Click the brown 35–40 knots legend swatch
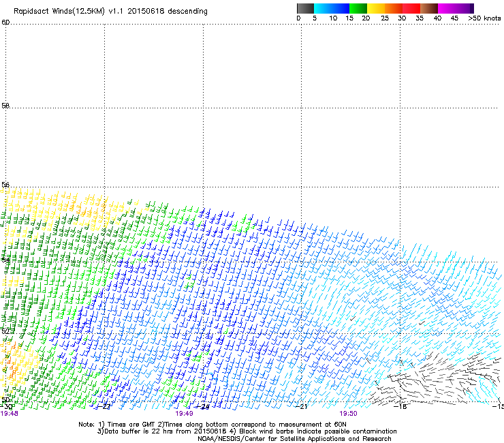This screenshot has height=443, width=504. pyautogui.click(x=429, y=8)
